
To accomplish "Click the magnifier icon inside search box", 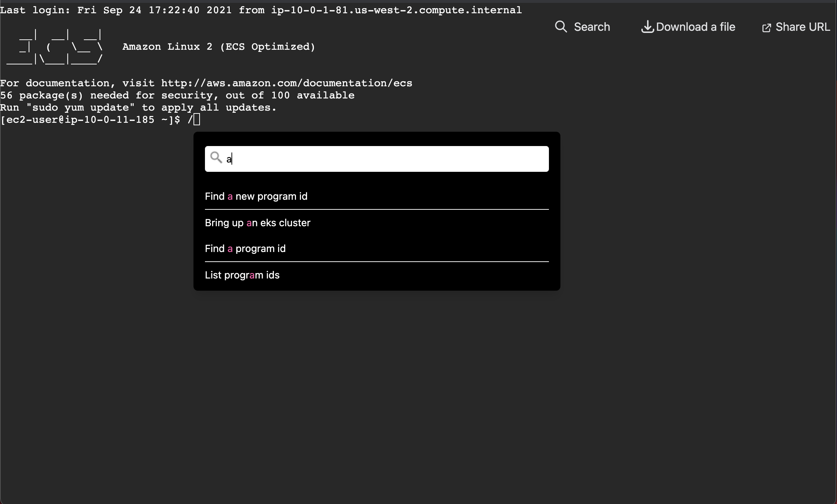I will coord(216,157).
